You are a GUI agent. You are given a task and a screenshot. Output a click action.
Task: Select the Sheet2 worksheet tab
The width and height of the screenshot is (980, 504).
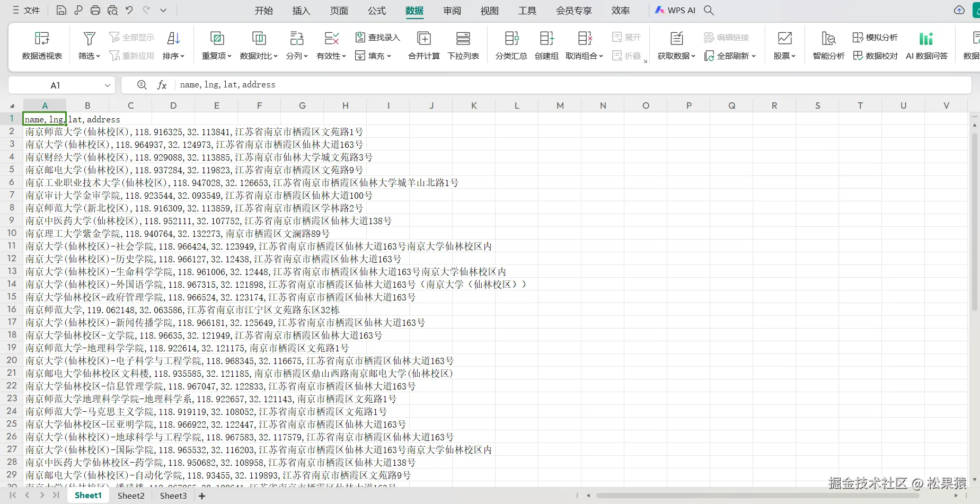(x=131, y=496)
